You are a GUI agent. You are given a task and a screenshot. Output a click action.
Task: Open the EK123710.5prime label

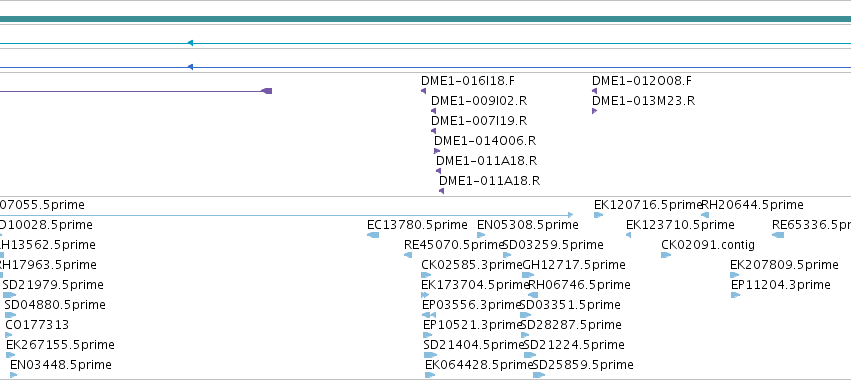click(680, 225)
